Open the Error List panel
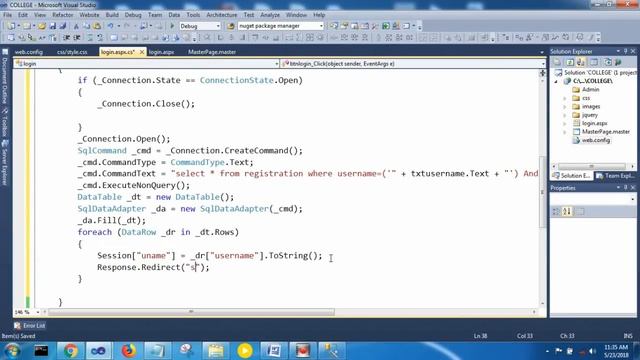 tap(29, 326)
